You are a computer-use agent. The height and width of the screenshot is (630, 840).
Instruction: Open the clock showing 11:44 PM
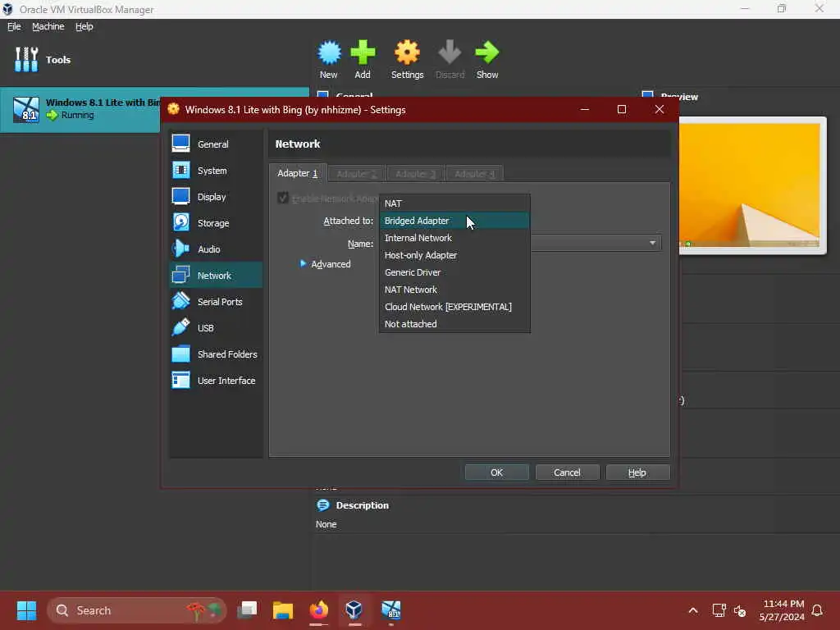[x=782, y=610]
